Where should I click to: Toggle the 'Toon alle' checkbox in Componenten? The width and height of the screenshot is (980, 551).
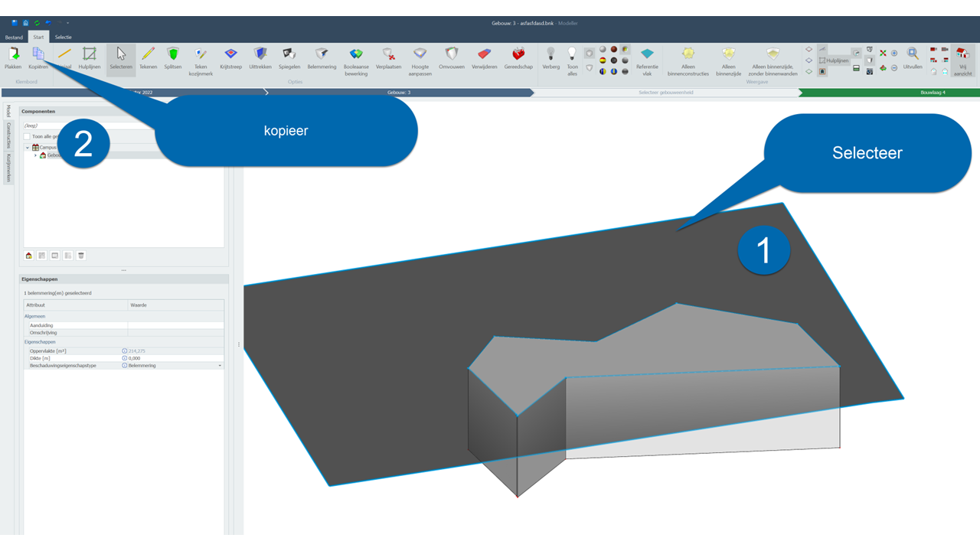(27, 136)
